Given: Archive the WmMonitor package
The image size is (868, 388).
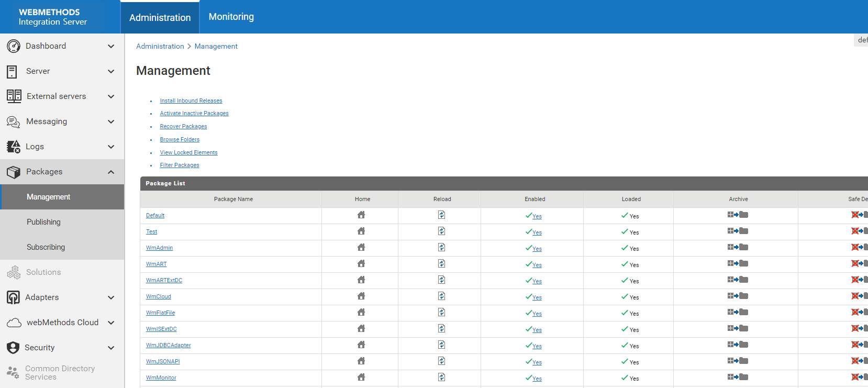Looking at the screenshot, I should [738, 377].
